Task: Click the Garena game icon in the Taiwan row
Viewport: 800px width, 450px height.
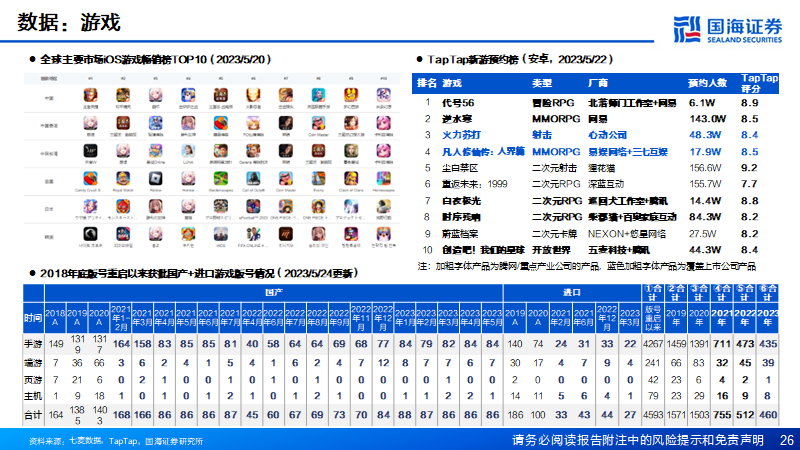Action: tap(253, 151)
